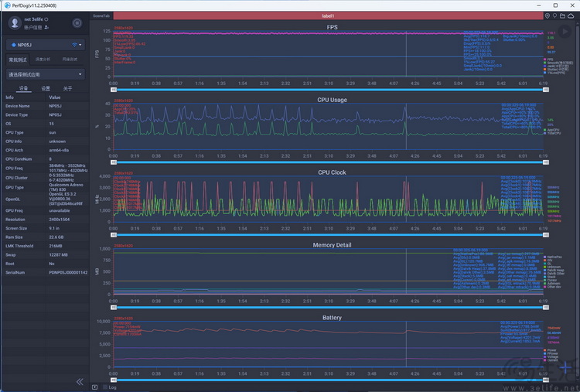Open the folder icon in top-right toolbar
This screenshot has width=580, height=392.
click(564, 15)
